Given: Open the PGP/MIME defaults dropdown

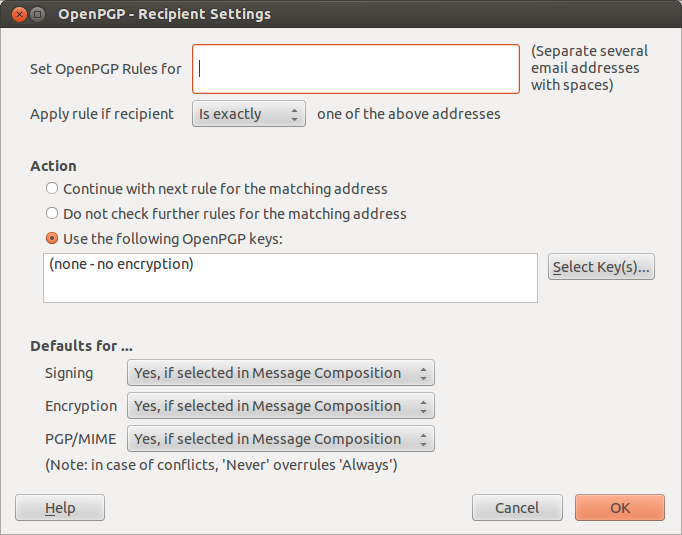Looking at the screenshot, I should click(x=281, y=439).
